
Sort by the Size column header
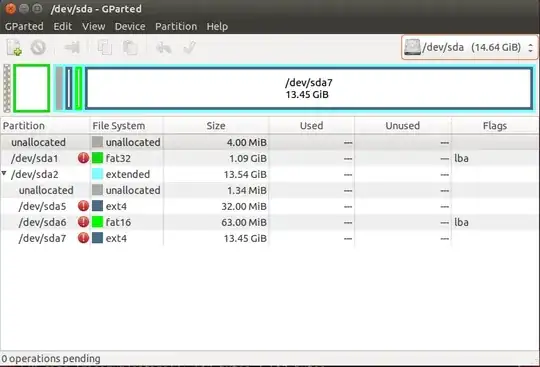[216, 126]
